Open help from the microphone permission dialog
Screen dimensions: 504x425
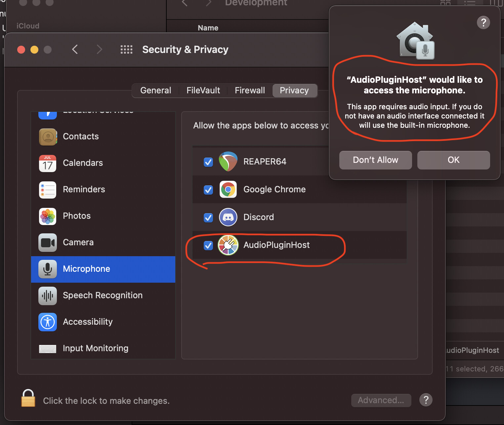[483, 23]
